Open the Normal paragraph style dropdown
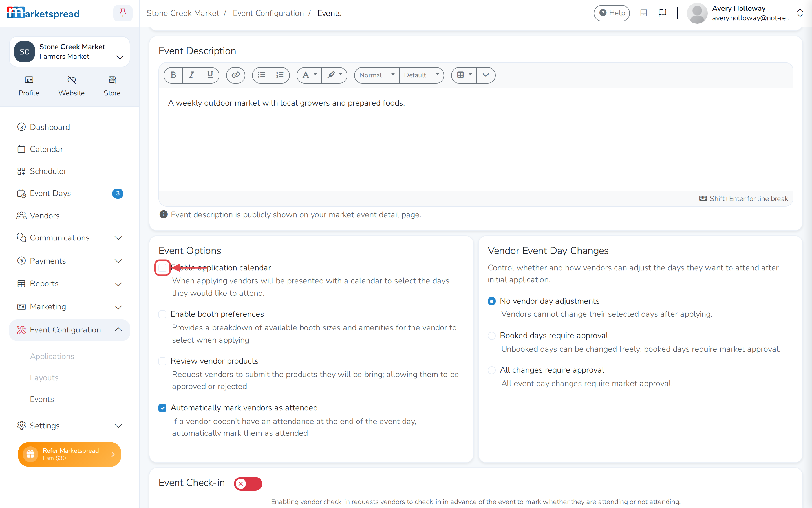Screen dimensions: 812x508 click(x=377, y=75)
